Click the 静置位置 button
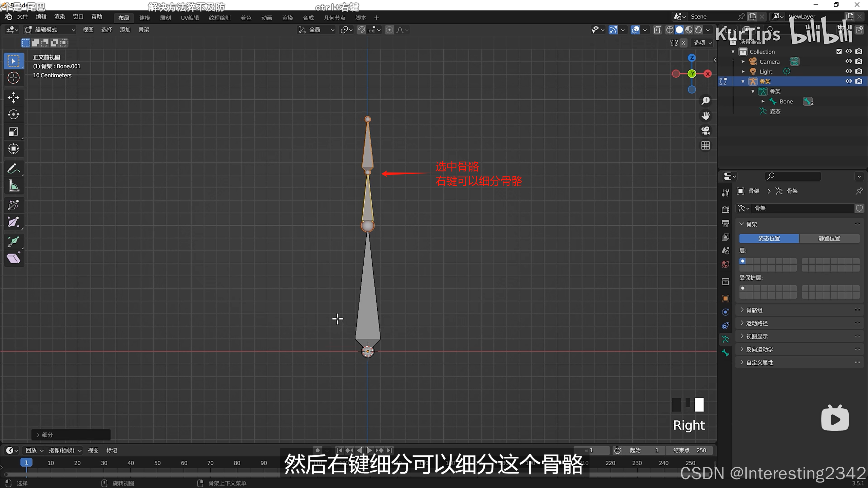The height and width of the screenshot is (488, 868). point(829,238)
